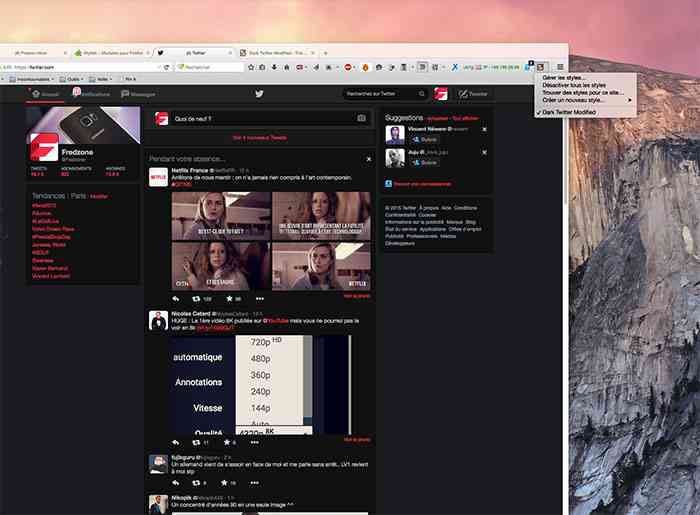Switch to the Twitter browser tab
700x515 pixels.
(194, 53)
